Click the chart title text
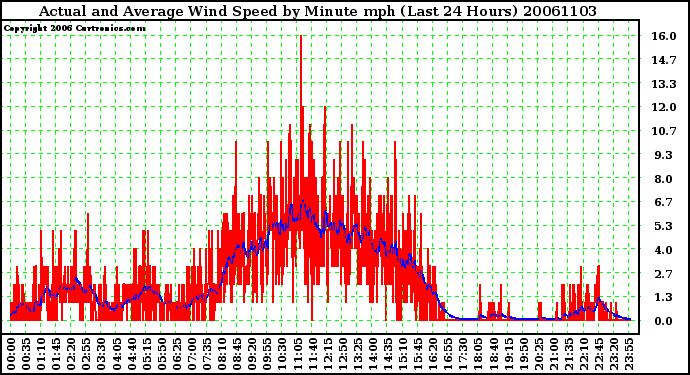This screenshot has width=690, height=375. tap(318, 11)
